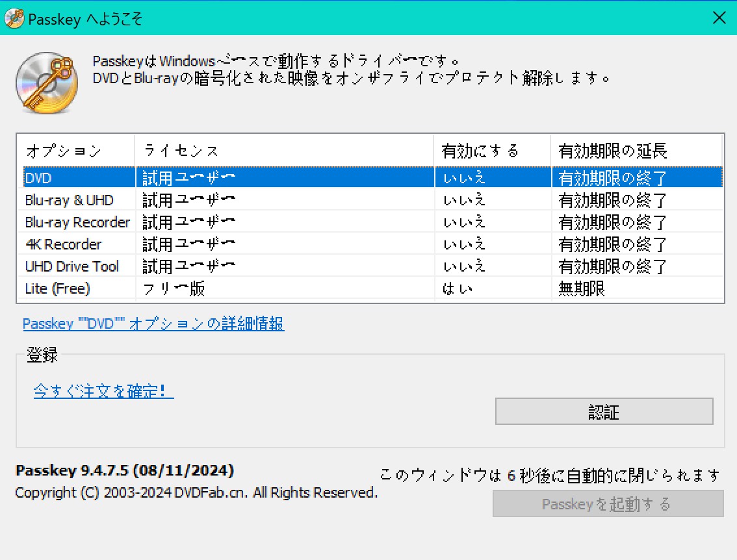Click 有効期限の終了 in the DVD row
The height and width of the screenshot is (560, 737).
[613, 178]
